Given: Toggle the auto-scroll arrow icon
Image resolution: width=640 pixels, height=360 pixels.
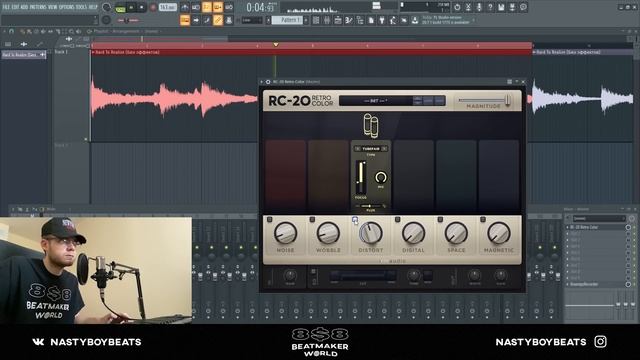Looking at the screenshot, I should (x=196, y=20).
